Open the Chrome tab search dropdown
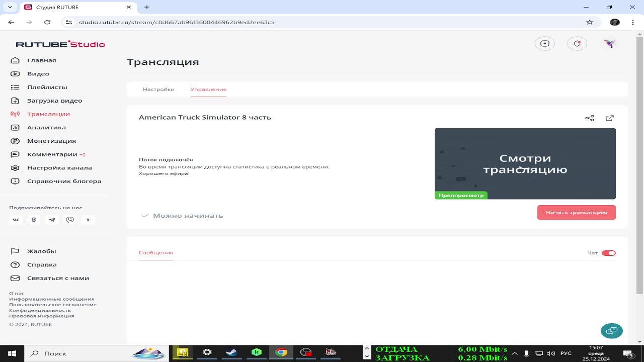The height and width of the screenshot is (362, 644). [10, 7]
